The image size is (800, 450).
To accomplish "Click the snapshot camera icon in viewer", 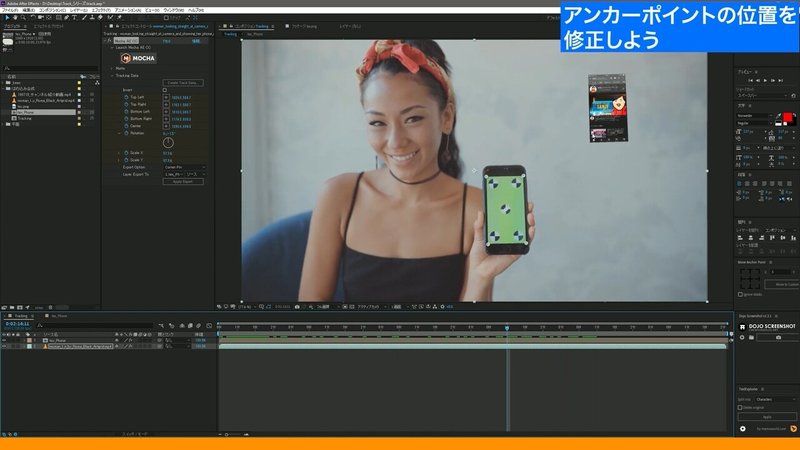I will point(297,307).
